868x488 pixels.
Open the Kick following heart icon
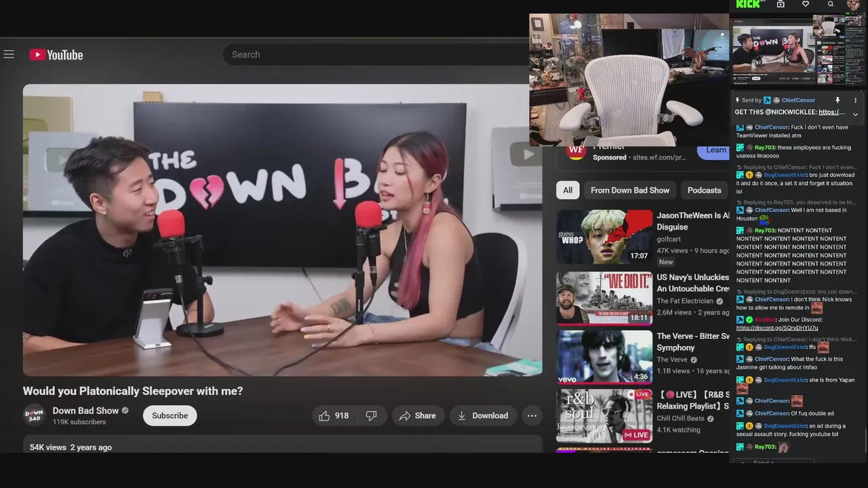pos(806,4)
